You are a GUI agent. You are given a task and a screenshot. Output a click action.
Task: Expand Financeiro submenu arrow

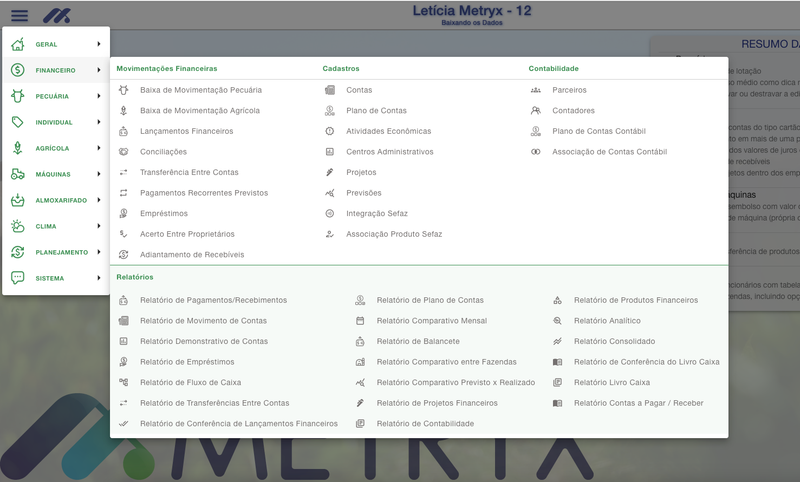point(98,70)
